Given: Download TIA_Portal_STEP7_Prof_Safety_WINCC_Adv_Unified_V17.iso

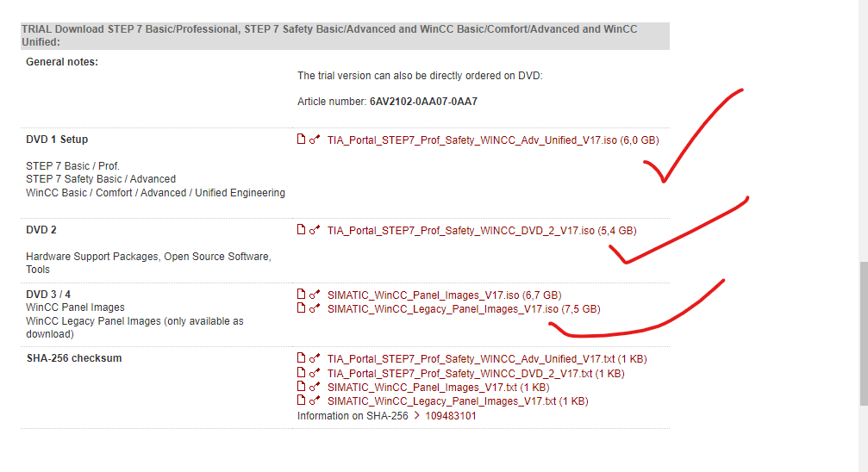Looking at the screenshot, I should [471, 140].
